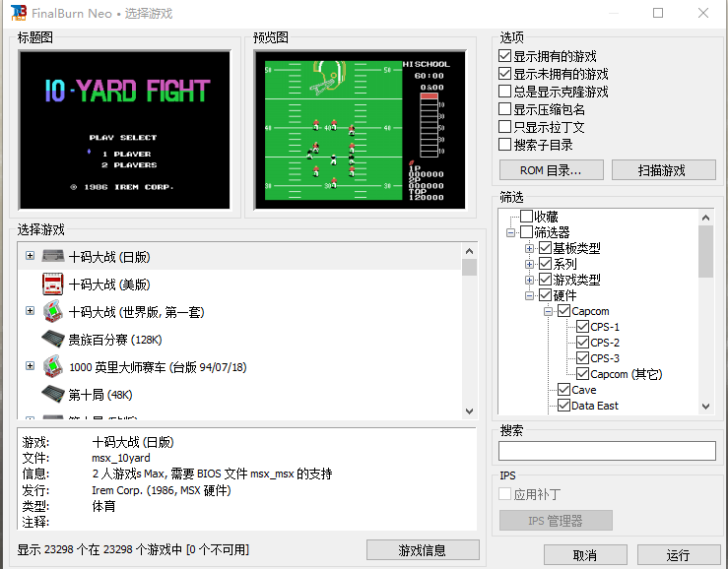Uncheck the CPS-1 hardware filter
Screen dimensions: 728x569
582,326
